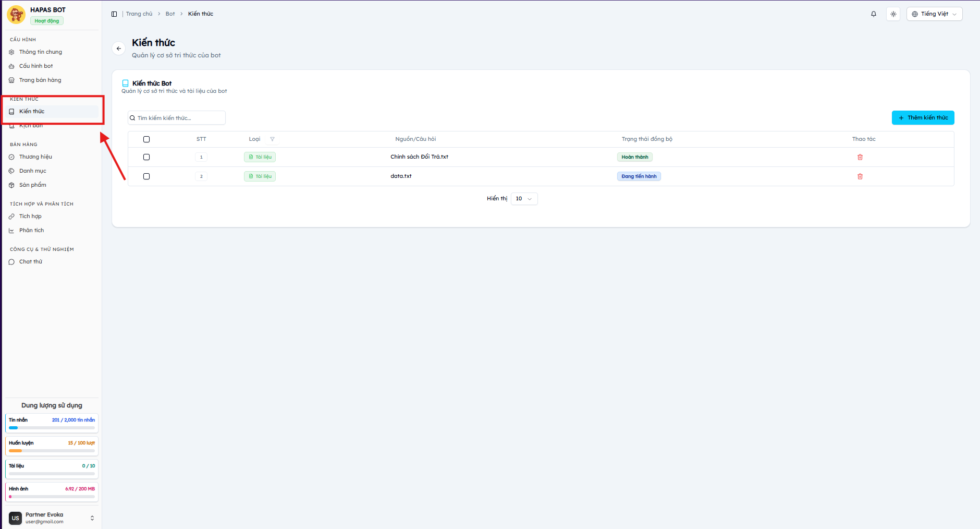This screenshot has width=980, height=529.
Task: Go to Trang chủ breadcrumb link
Action: point(139,14)
